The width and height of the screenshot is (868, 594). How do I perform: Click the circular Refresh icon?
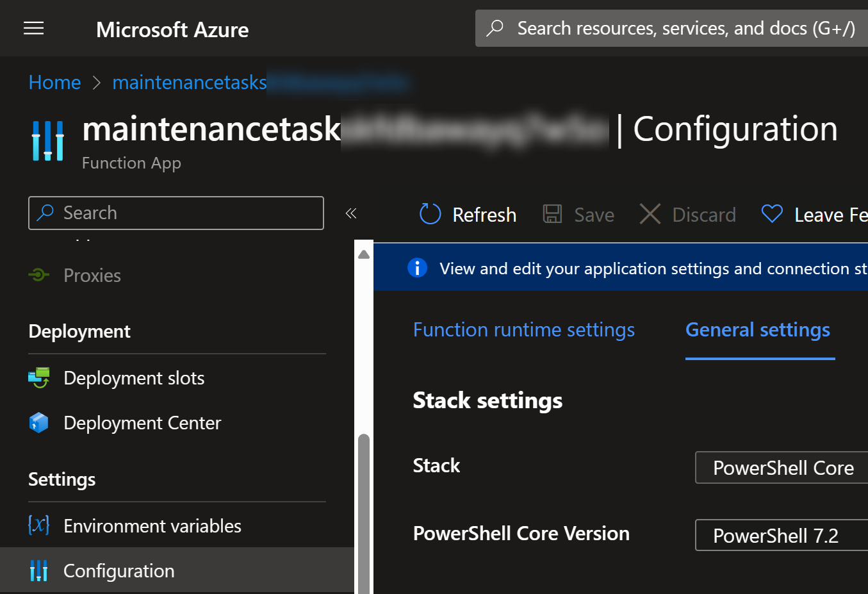(x=430, y=214)
